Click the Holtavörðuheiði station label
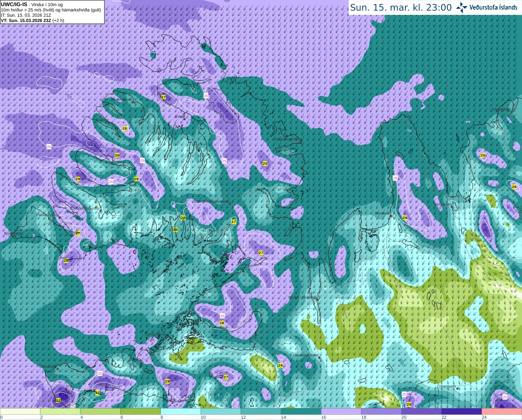 (x=306, y=355)
